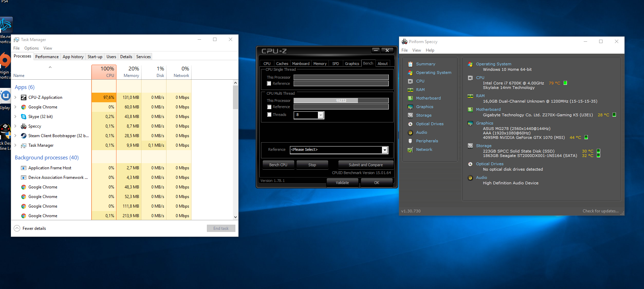Select the RAM icon in Speccy sidebar

(x=410, y=90)
